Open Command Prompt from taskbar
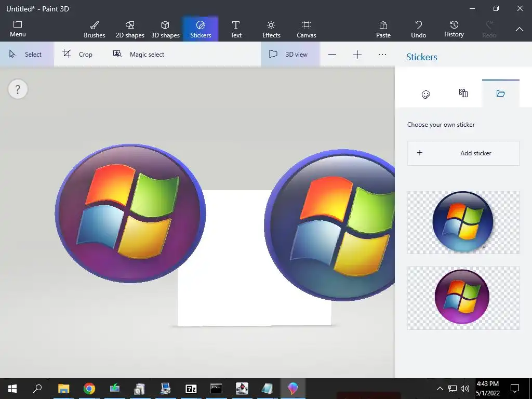532x399 pixels. tap(216, 388)
